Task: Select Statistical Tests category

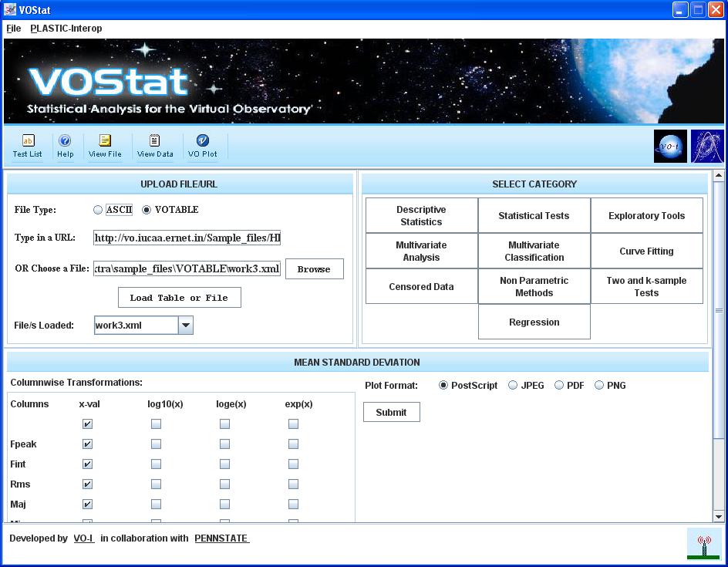Action: click(x=534, y=215)
